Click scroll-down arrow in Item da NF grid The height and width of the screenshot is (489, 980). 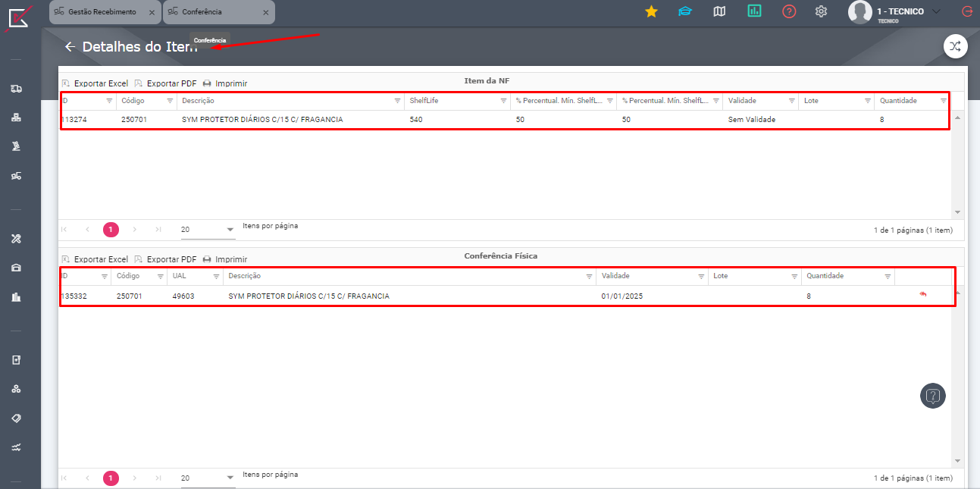point(957,212)
